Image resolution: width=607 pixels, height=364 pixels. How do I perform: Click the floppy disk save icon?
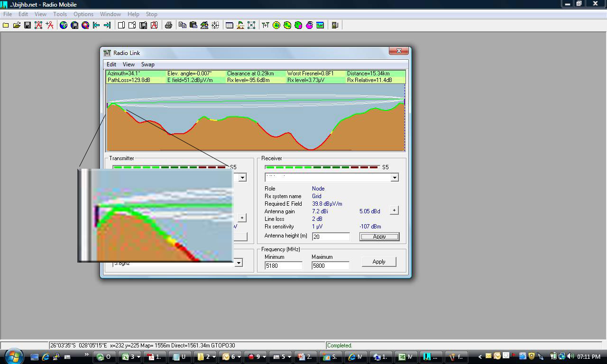[28, 25]
